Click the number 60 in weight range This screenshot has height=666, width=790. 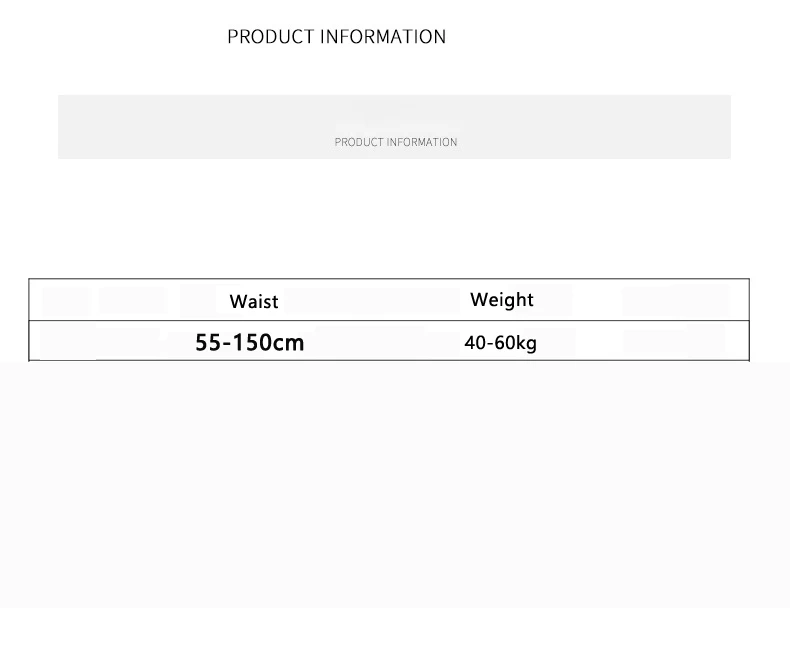(504, 343)
